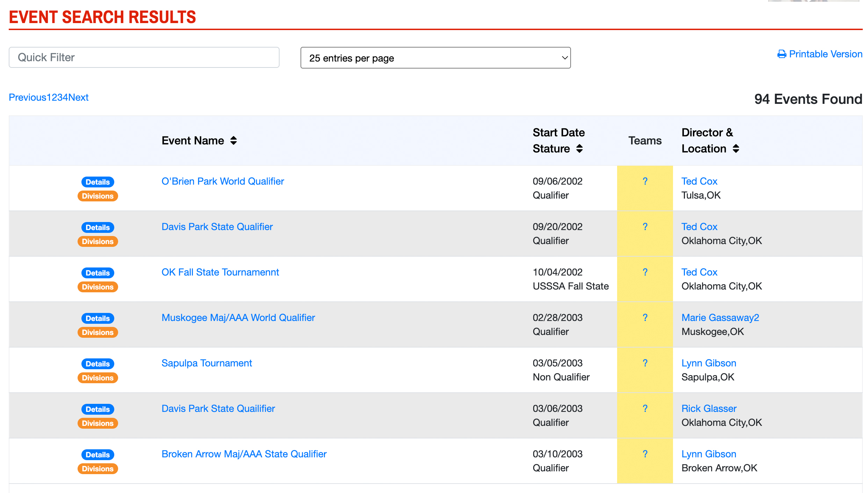Open Divisions for OK Fall State Tournamennt

[x=98, y=287]
